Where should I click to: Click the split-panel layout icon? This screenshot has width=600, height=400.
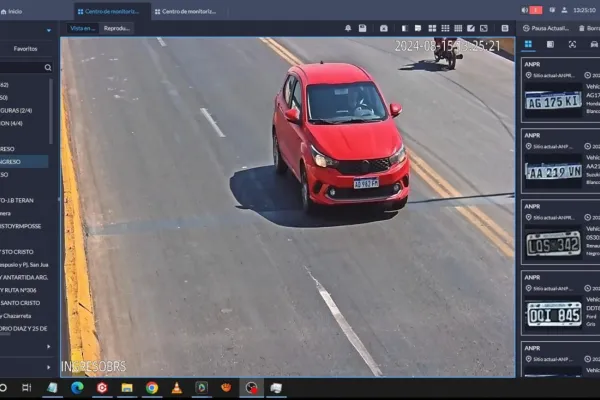tap(404, 28)
